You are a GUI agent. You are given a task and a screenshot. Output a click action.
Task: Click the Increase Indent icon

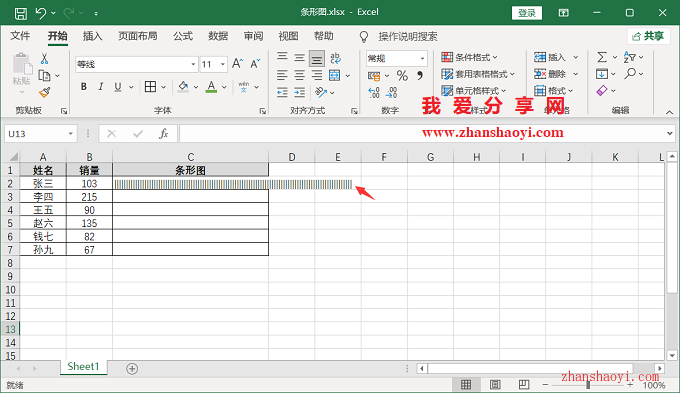(x=300, y=92)
